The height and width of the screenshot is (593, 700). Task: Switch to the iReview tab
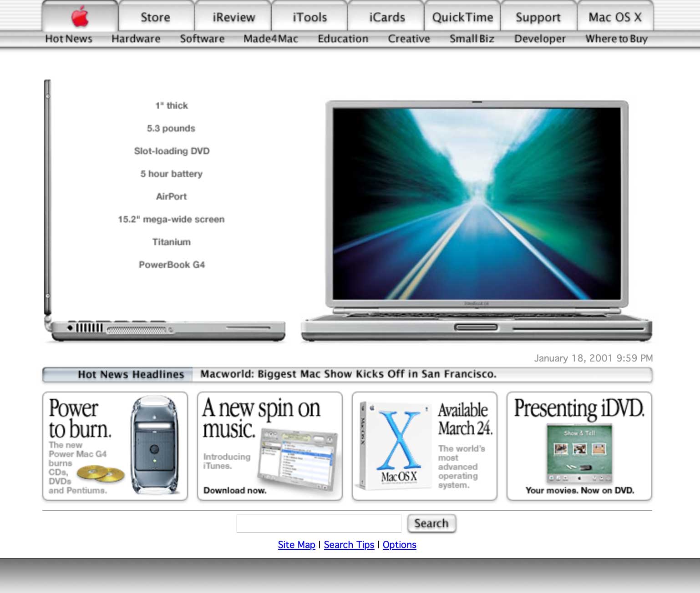(233, 17)
